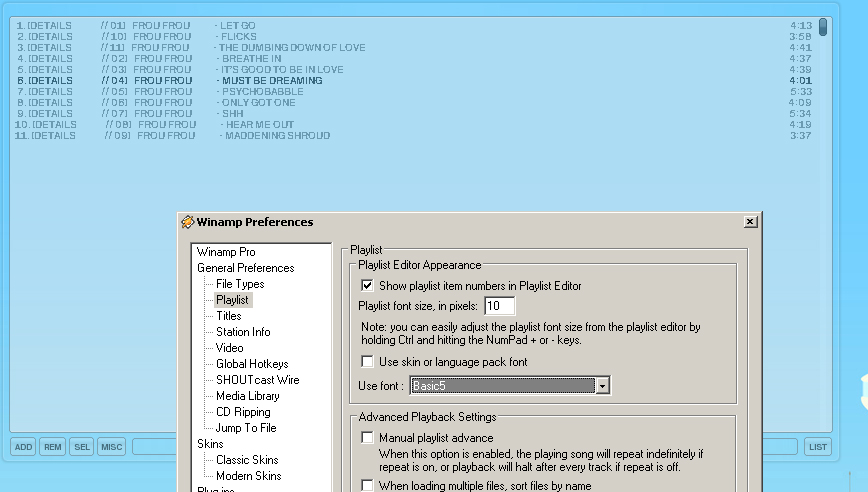This screenshot has width=868, height=492.
Task: Enable Manual playlist advance checkbox
Action: [367, 437]
